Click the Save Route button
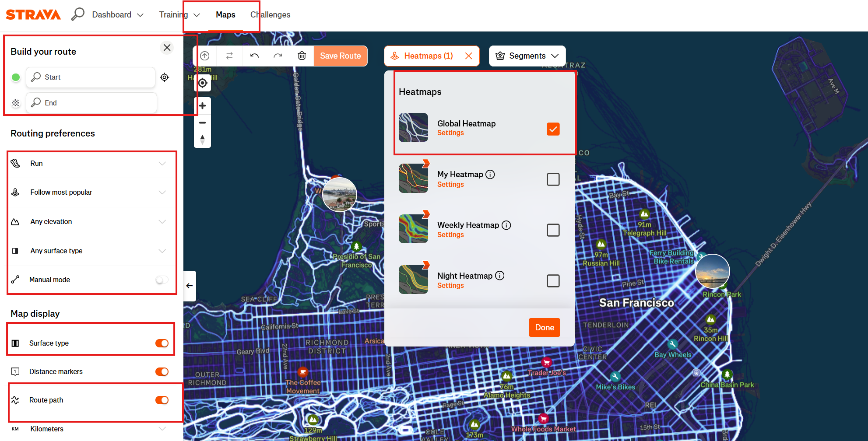Image resolution: width=868 pixels, height=441 pixels. pos(340,56)
